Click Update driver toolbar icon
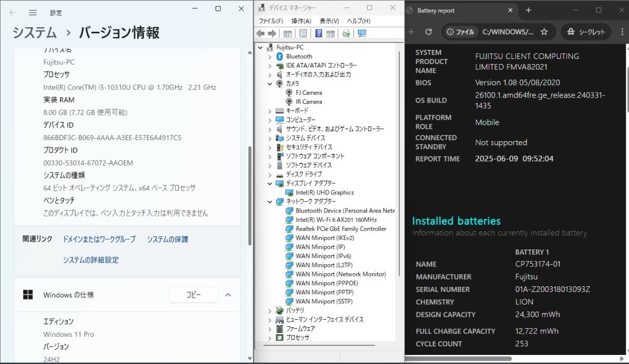 tap(346, 33)
